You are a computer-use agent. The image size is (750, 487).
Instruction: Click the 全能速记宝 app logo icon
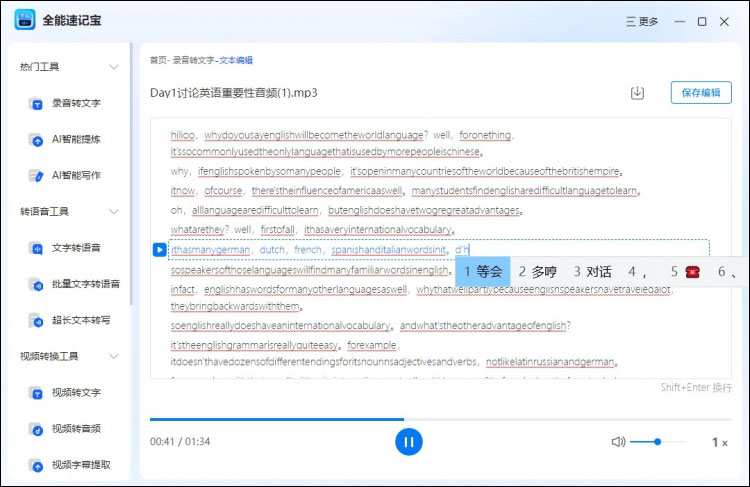coord(24,20)
